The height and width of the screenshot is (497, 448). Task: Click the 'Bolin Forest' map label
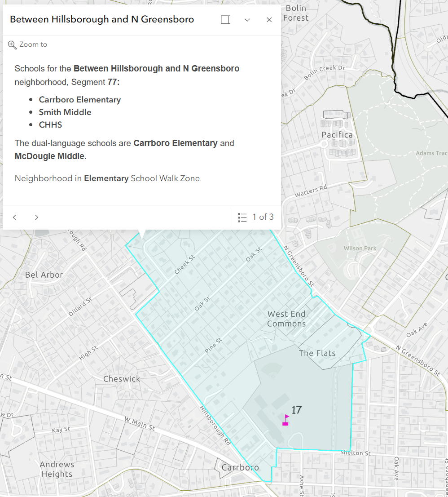pyautogui.click(x=296, y=13)
